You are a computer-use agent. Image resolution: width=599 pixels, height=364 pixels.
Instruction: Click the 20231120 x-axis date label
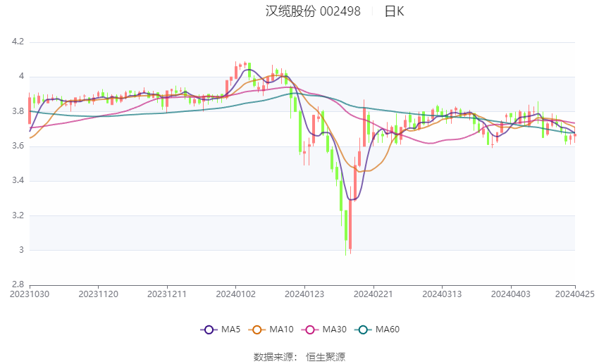(x=98, y=294)
